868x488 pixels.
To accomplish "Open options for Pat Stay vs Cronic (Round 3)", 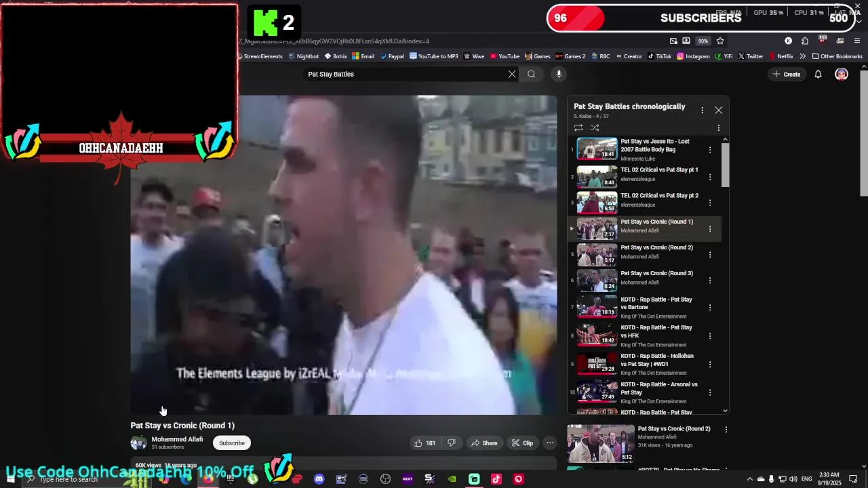I will click(710, 281).
